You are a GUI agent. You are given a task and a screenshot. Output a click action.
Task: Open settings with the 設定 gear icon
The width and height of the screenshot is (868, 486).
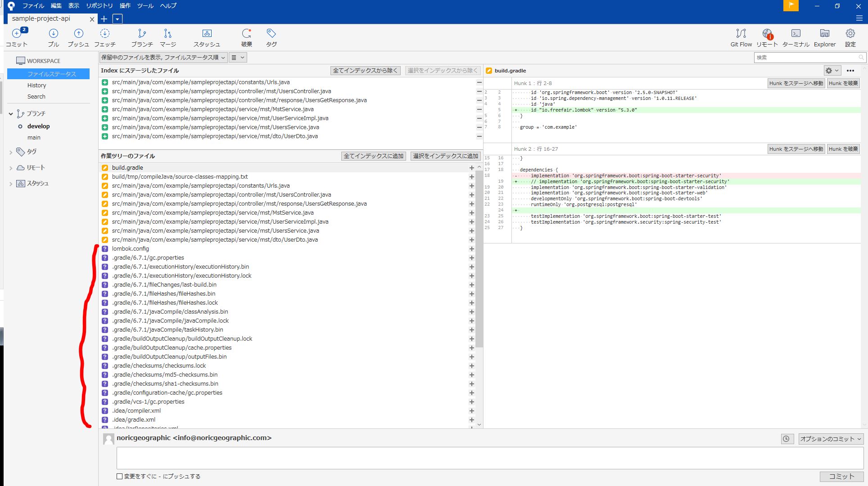[850, 38]
